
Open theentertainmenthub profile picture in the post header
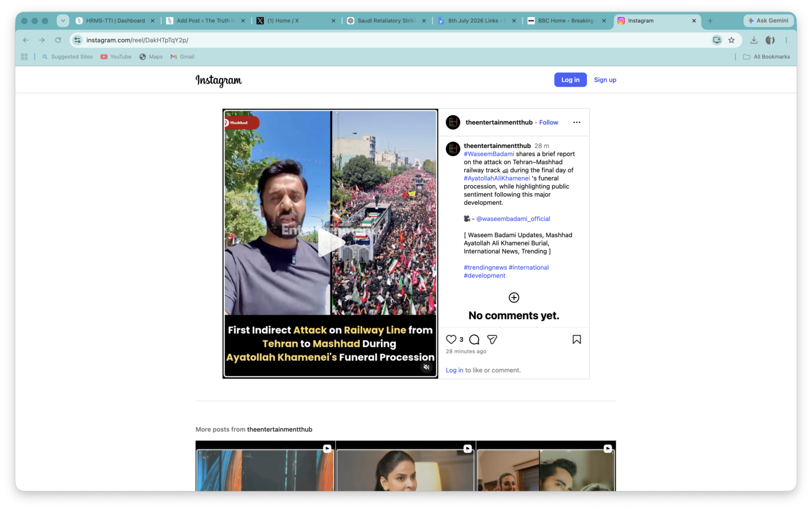pos(453,122)
